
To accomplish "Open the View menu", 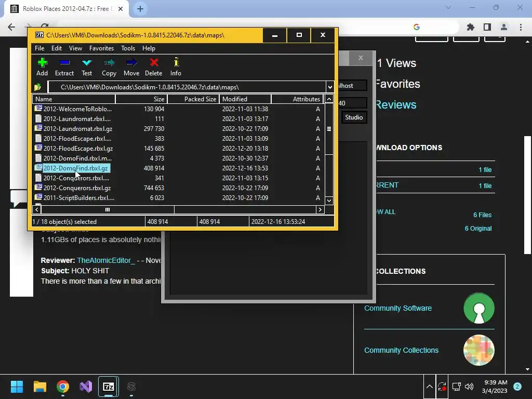I will click(76, 48).
